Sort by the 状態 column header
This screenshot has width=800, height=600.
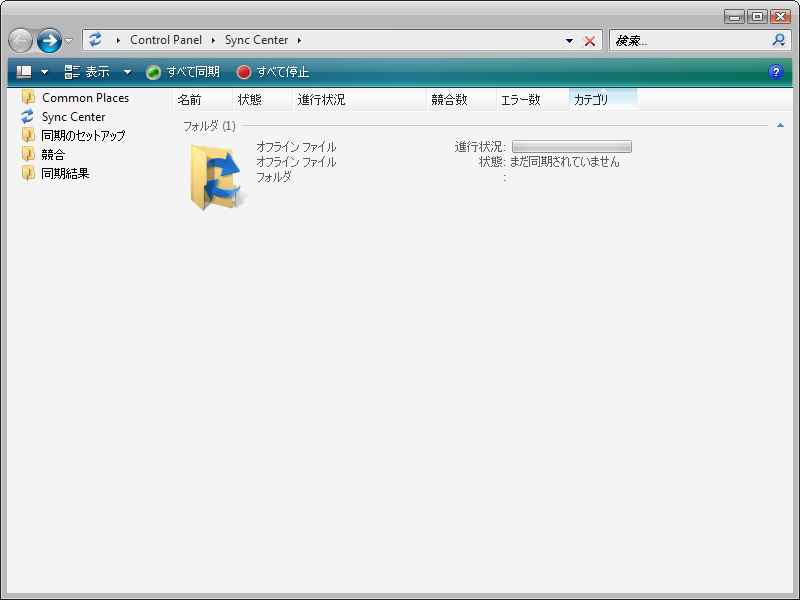tap(263, 100)
